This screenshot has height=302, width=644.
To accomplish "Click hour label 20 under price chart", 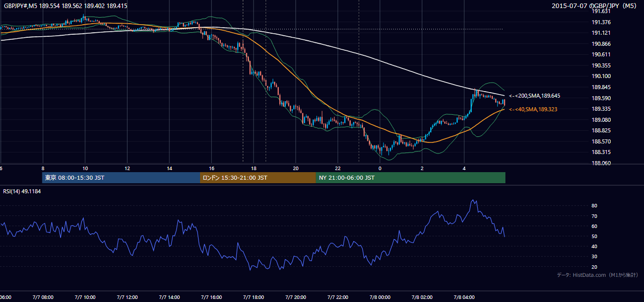I will pos(296,168).
